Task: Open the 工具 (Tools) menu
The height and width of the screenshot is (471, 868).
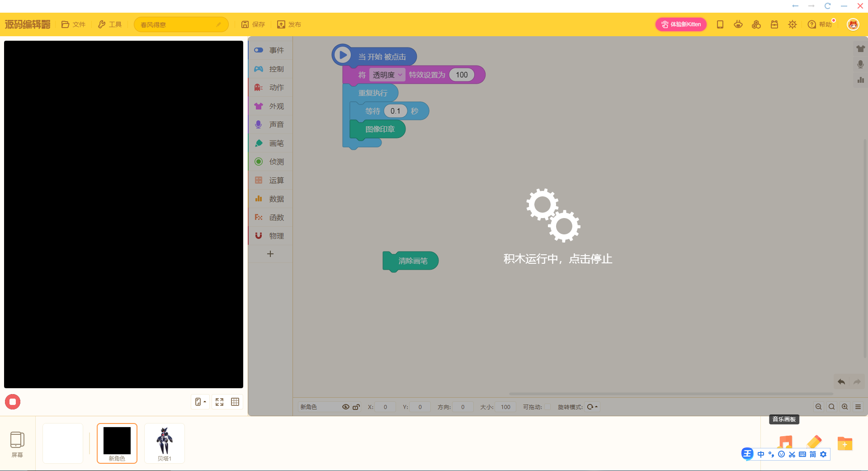Action: pyautogui.click(x=110, y=24)
